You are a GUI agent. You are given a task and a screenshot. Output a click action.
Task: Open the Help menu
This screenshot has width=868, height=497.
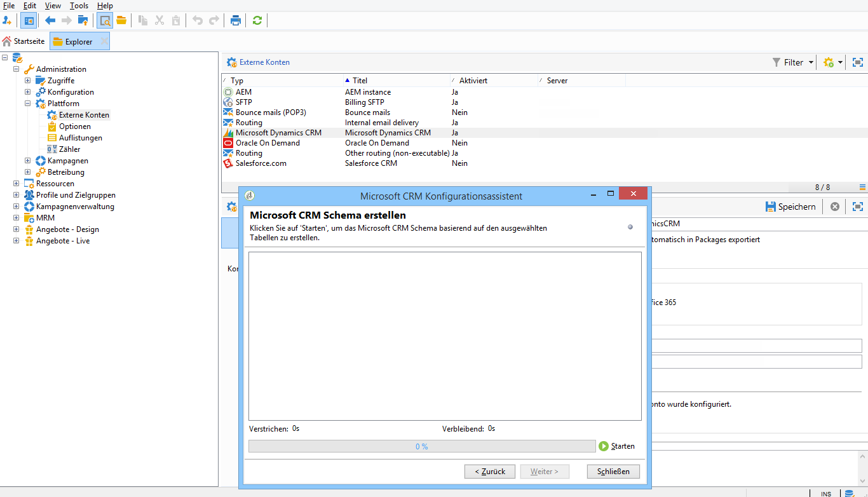[x=105, y=6]
